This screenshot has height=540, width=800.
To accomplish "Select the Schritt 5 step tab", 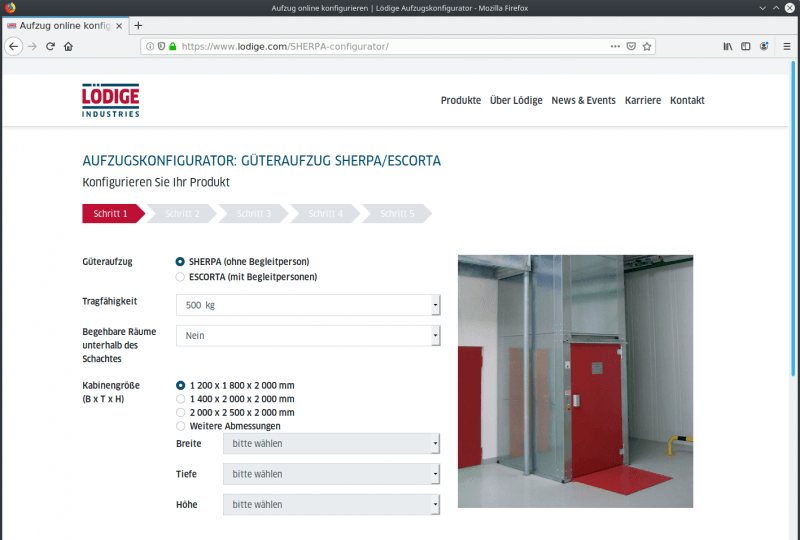I will click(x=397, y=214).
